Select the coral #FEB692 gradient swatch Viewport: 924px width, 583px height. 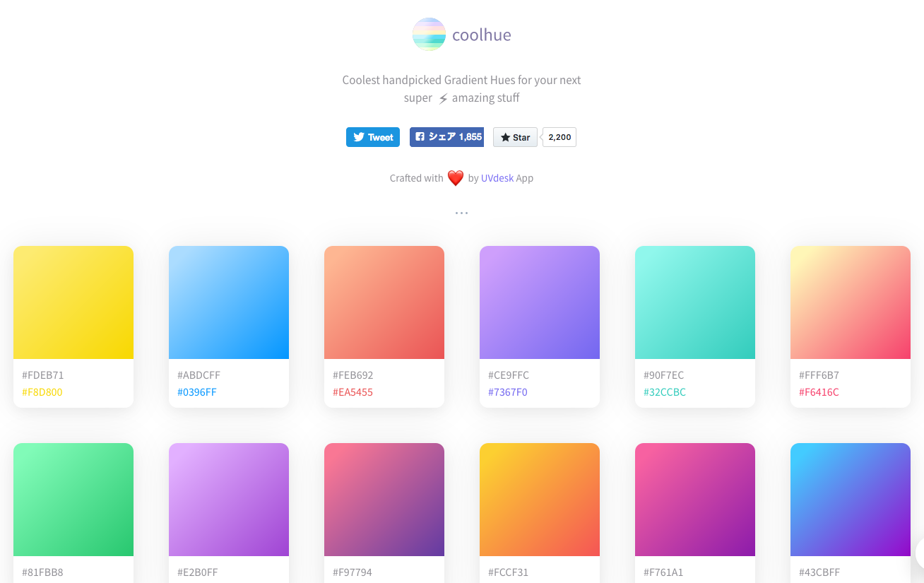[384, 302]
